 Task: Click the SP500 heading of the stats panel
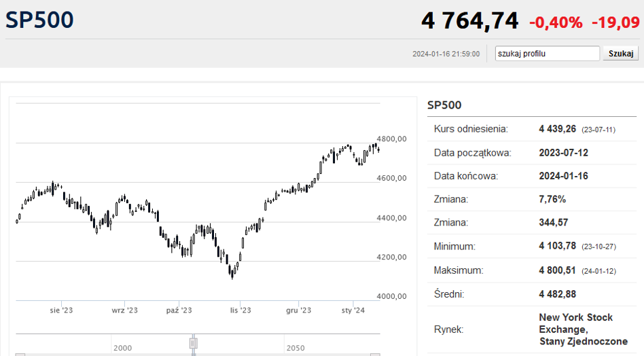[x=444, y=105]
